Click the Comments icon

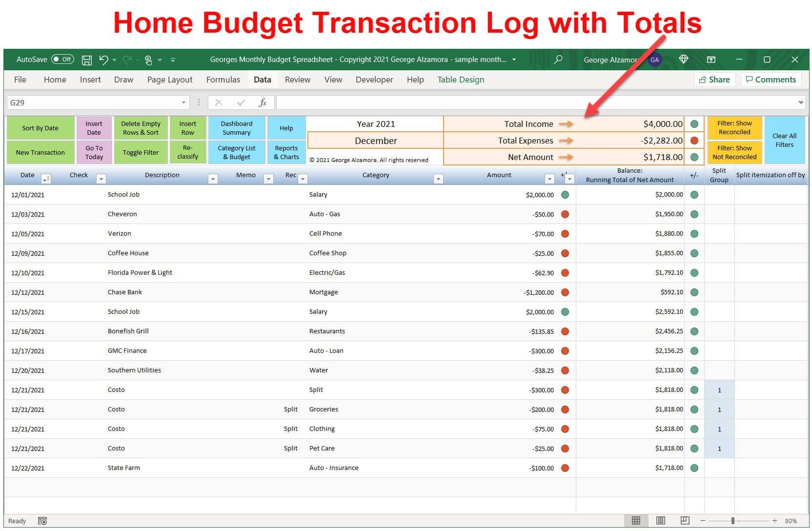point(771,79)
